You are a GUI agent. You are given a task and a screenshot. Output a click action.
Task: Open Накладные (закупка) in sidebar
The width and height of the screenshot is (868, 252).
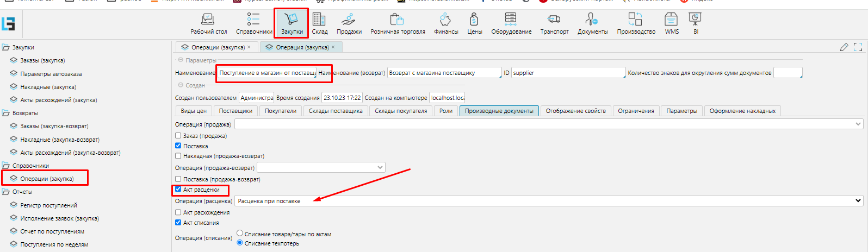pos(48,87)
